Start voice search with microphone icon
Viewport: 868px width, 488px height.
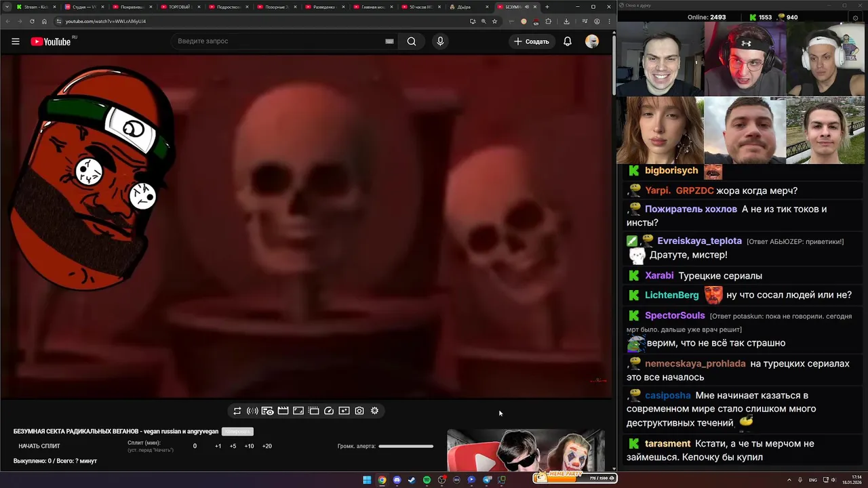[x=440, y=41]
